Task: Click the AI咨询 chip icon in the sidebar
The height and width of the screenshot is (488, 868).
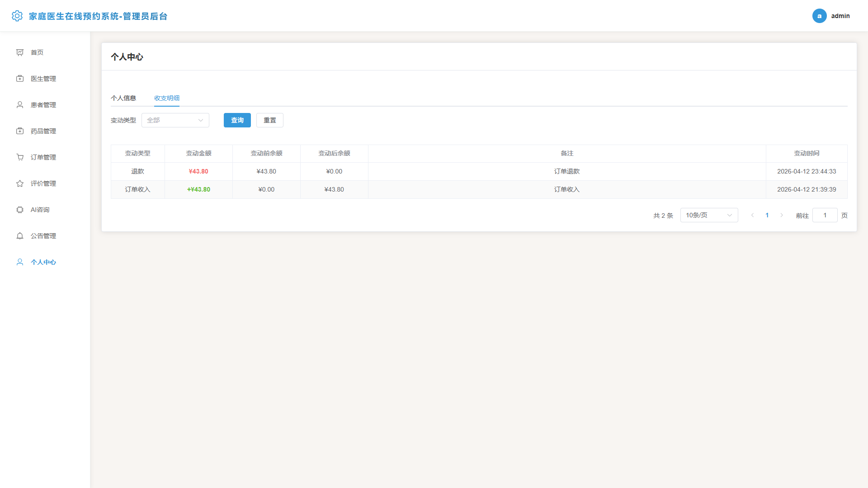Action: (x=20, y=210)
